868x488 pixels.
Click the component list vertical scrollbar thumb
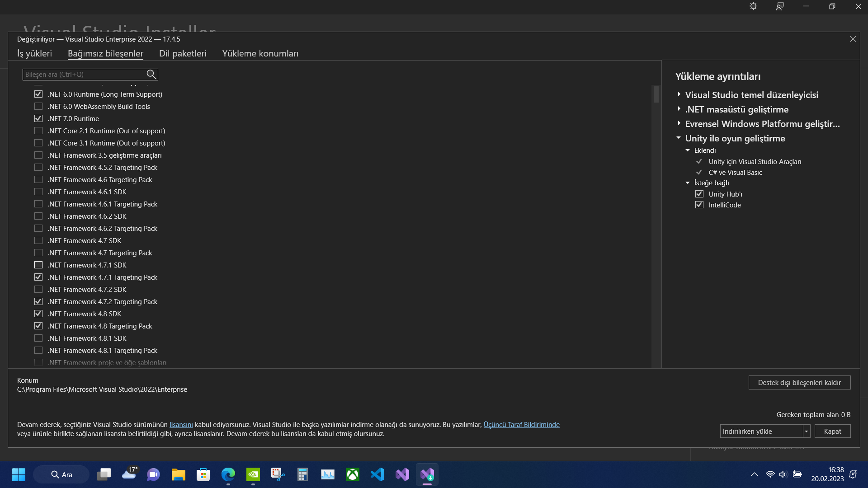[656, 94]
